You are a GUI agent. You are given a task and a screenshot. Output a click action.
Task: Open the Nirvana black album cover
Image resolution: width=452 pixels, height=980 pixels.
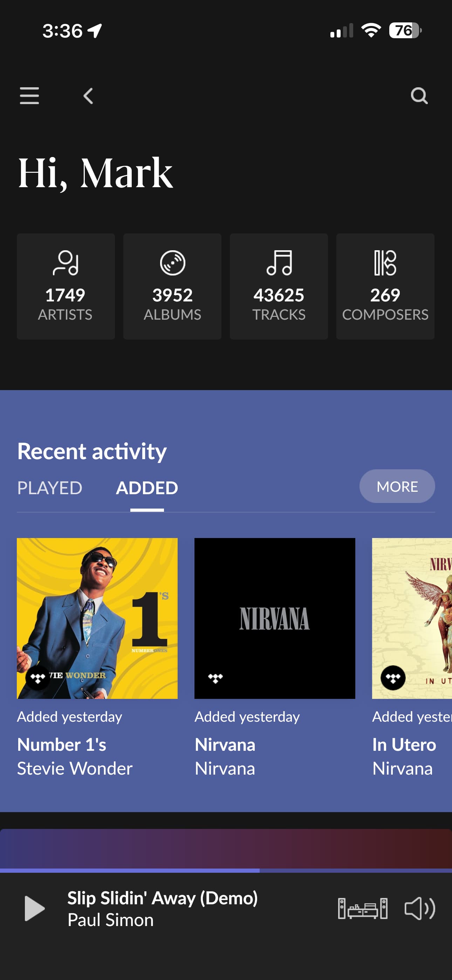click(x=274, y=618)
